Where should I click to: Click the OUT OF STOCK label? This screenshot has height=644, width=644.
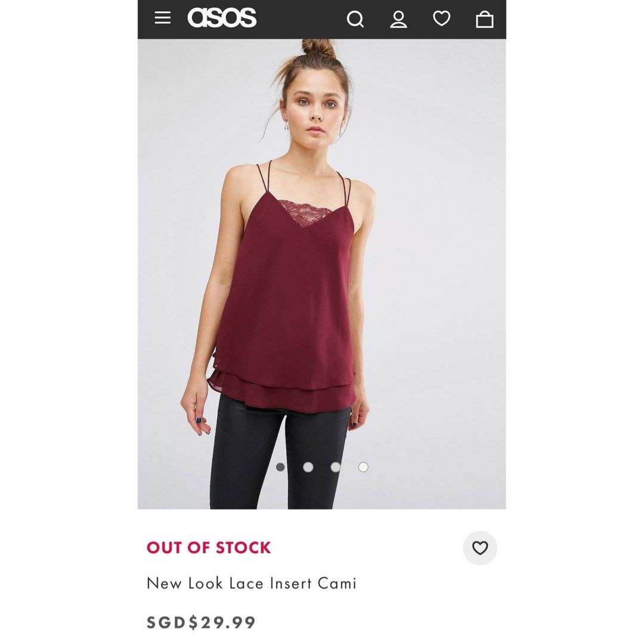pyautogui.click(x=209, y=547)
